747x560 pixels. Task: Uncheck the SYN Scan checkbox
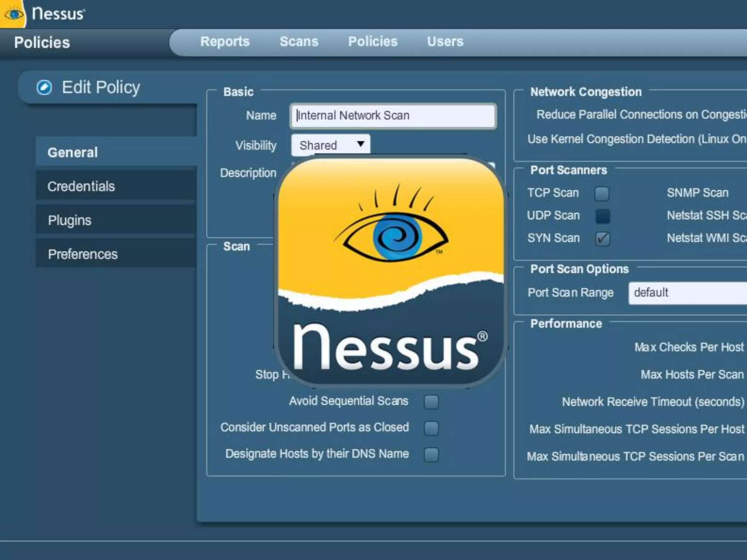[603, 239]
